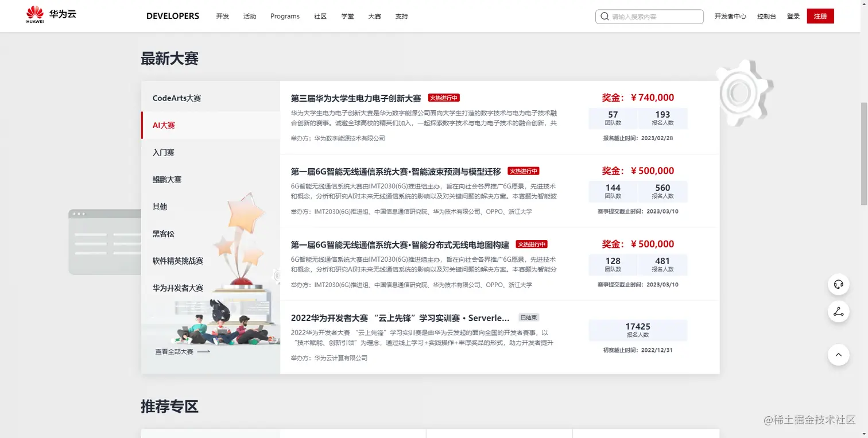Open 第三届华为大学生电力电子创新大赛 title
Viewport: 868px width, 438px height.
[356, 98]
